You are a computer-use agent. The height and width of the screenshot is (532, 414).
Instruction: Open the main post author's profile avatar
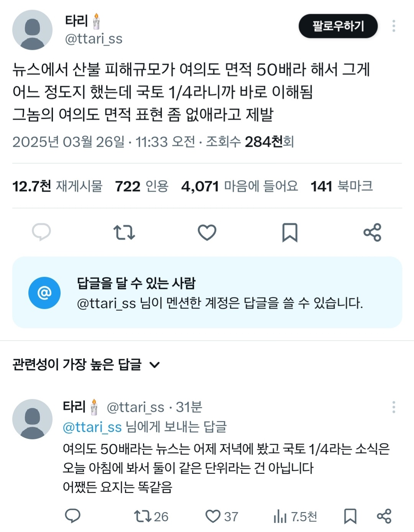coord(33,30)
